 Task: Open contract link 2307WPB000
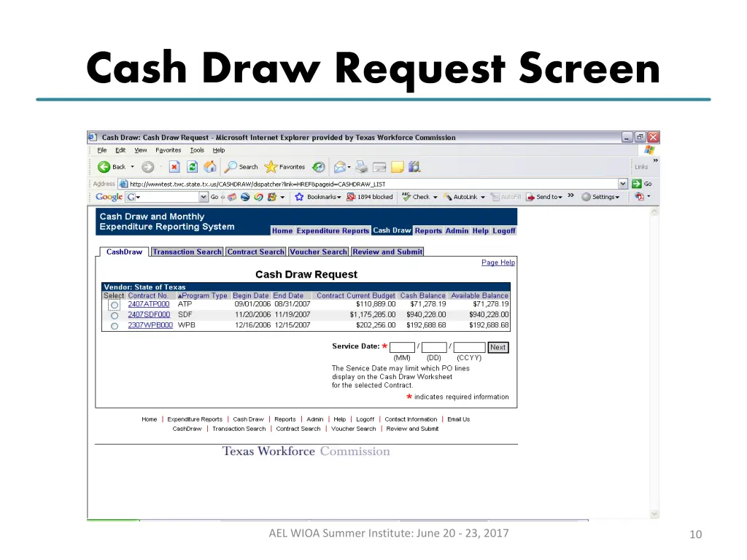150,325
